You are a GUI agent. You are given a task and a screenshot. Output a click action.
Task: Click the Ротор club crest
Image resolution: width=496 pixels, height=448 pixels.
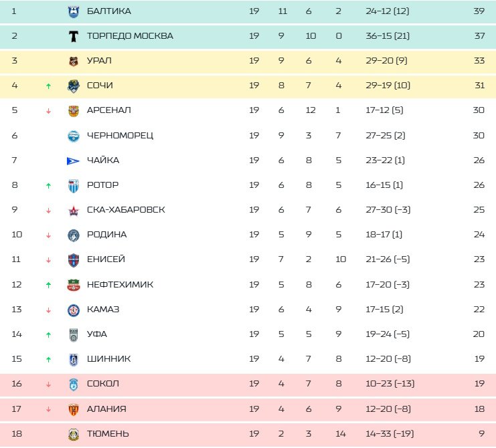(x=74, y=185)
